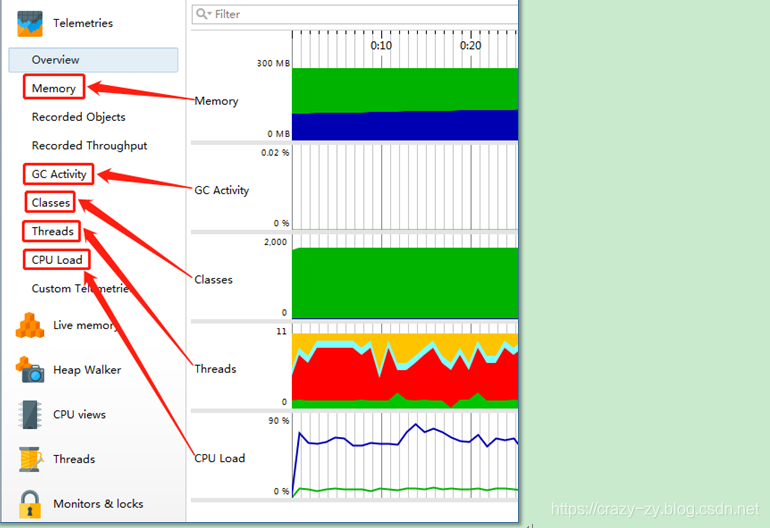The height and width of the screenshot is (528, 770).
Task: Open the Heap Walker camera icon
Action: [30, 370]
